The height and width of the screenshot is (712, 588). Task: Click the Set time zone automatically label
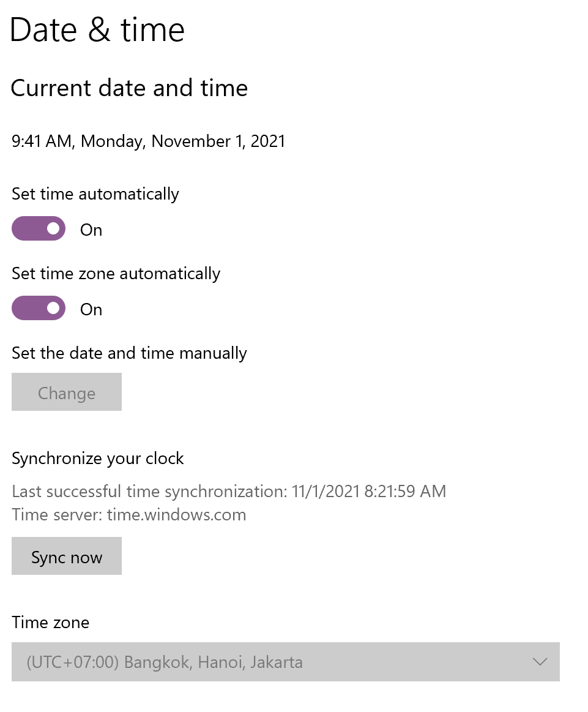(116, 274)
